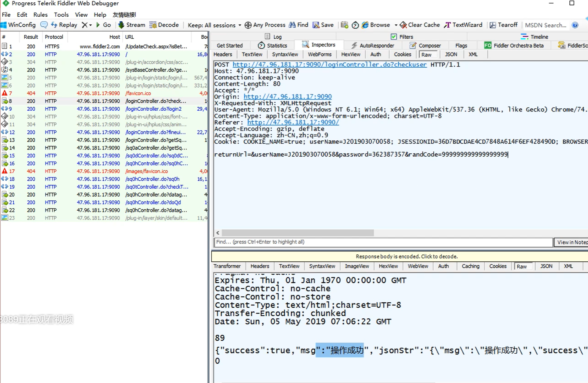Screen dimensions: 588x383
Task: Open WinConfig tool
Action: click(18, 25)
